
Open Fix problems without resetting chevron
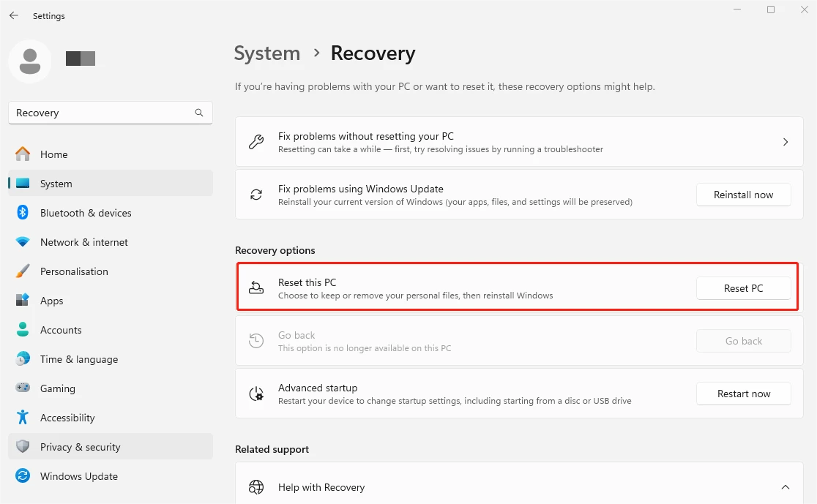[x=786, y=142]
